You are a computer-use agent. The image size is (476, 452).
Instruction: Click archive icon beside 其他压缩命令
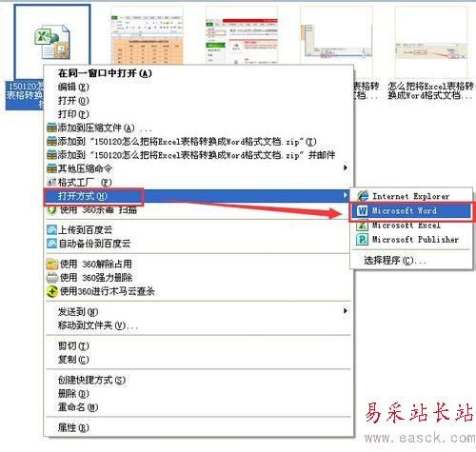tap(51, 168)
